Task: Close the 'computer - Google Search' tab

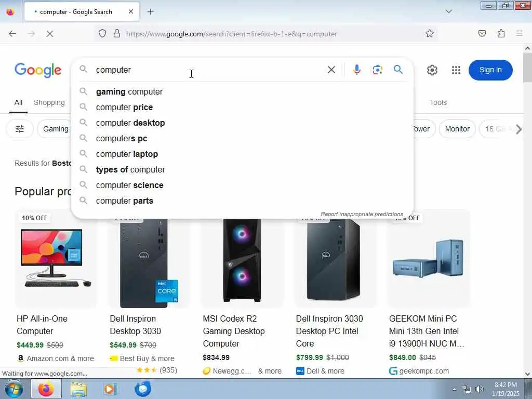Action: click(131, 12)
